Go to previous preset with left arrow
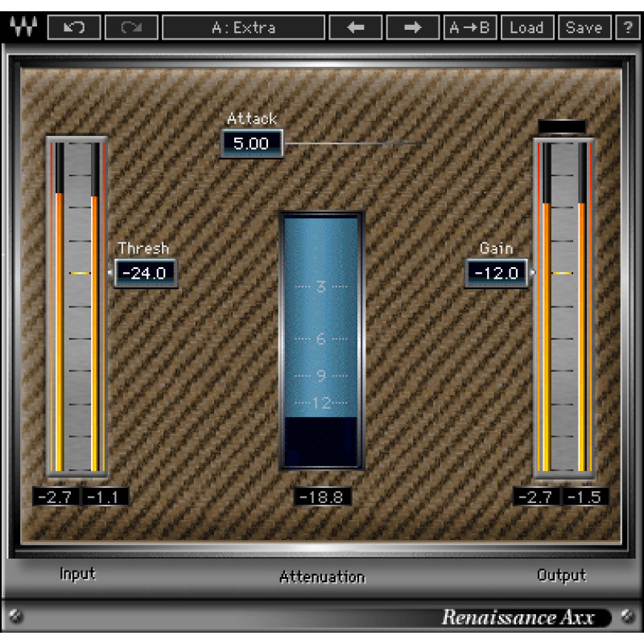 356,27
